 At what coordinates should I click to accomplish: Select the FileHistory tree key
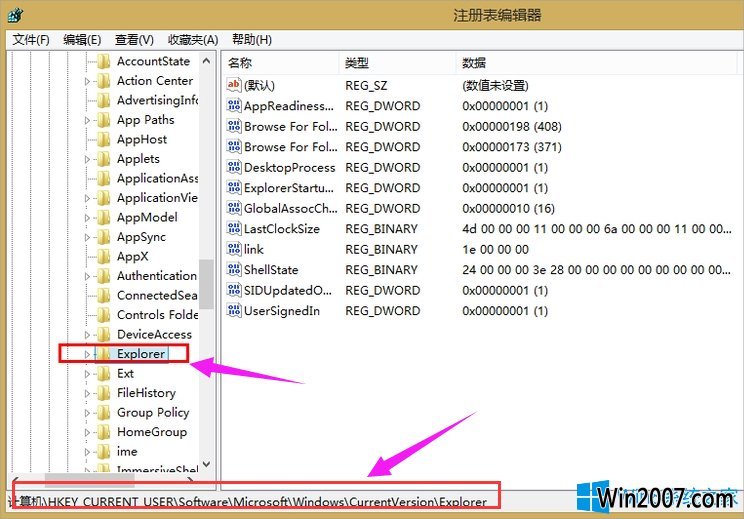point(146,393)
